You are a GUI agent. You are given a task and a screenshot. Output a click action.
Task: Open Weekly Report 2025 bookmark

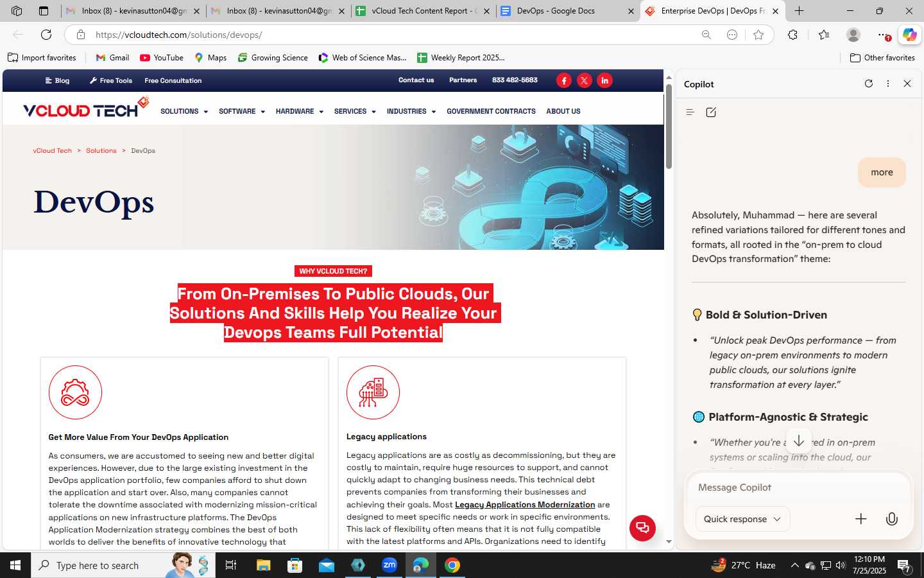coord(461,58)
